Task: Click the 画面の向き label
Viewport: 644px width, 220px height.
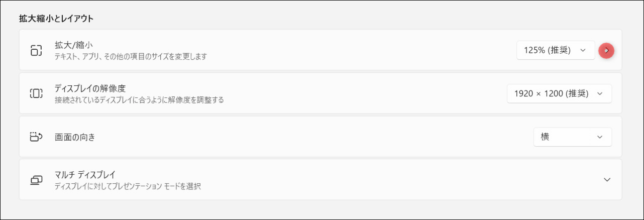Action: 75,137
